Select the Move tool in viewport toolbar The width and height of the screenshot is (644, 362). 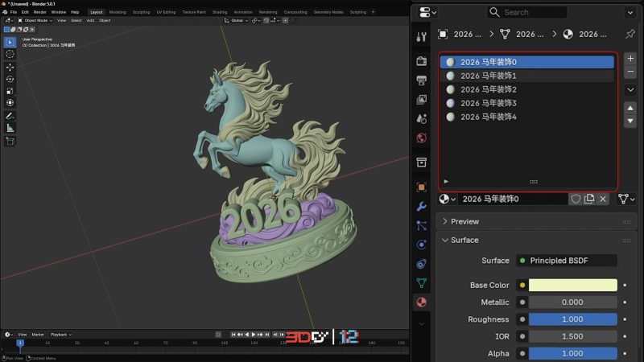click(10, 67)
